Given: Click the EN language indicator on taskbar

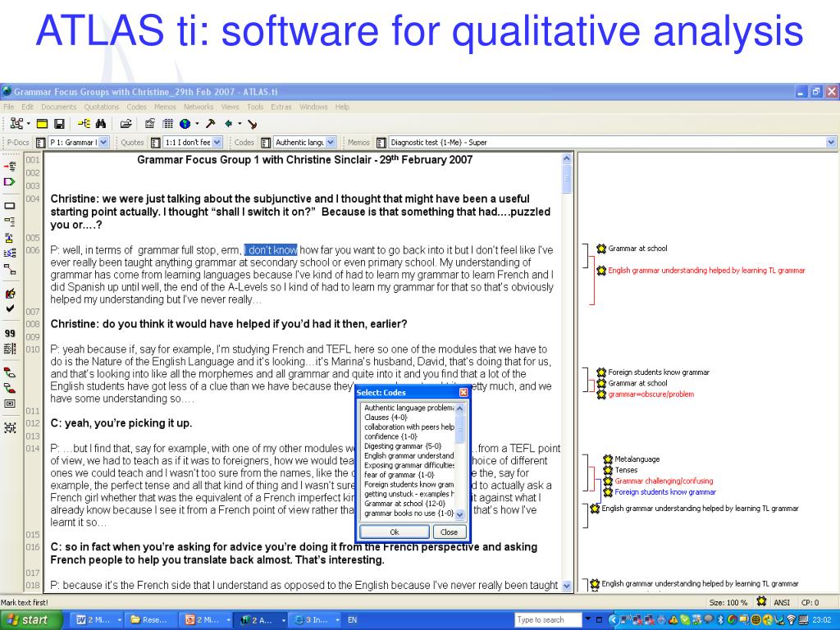Looking at the screenshot, I should [x=352, y=620].
